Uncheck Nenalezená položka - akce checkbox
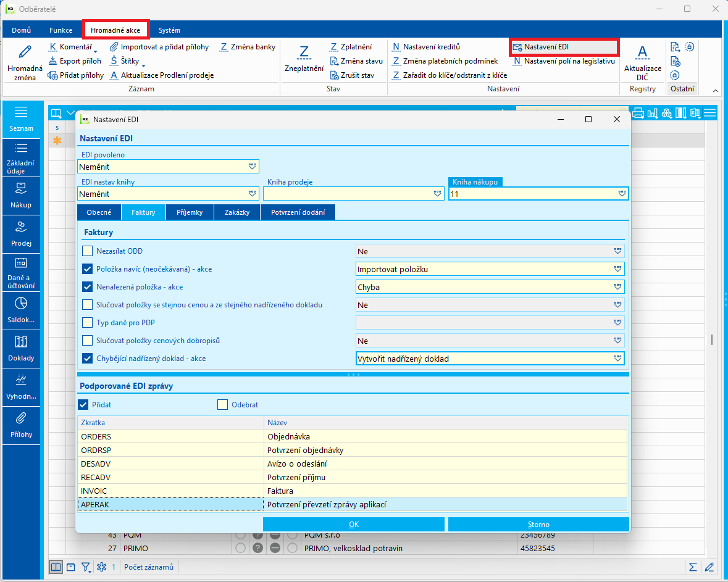 [x=87, y=287]
